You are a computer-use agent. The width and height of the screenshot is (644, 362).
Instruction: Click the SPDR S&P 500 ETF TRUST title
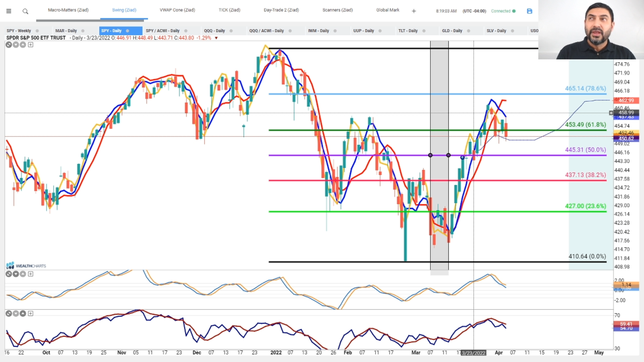pyautogui.click(x=36, y=38)
